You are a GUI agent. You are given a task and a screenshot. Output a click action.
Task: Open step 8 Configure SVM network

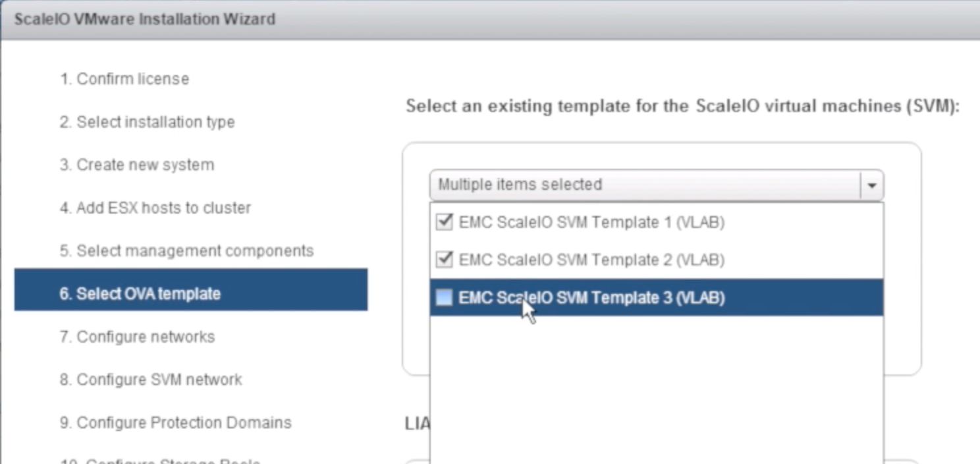tap(151, 380)
